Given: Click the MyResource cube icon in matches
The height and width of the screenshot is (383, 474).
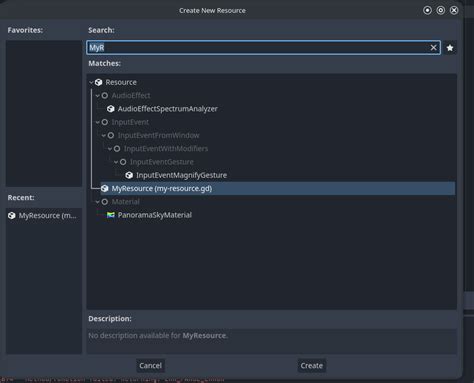Looking at the screenshot, I should 105,188.
